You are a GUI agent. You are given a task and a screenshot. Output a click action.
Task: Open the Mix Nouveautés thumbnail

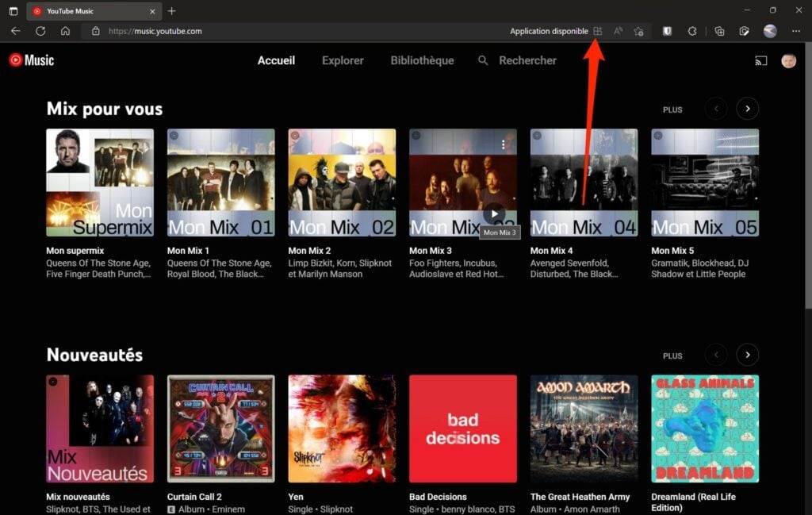pyautogui.click(x=100, y=429)
